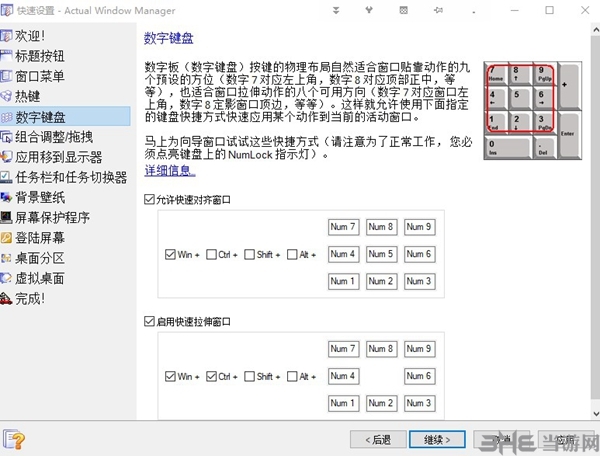
Task: Click Num 4 in stretch window group
Action: pos(343,376)
